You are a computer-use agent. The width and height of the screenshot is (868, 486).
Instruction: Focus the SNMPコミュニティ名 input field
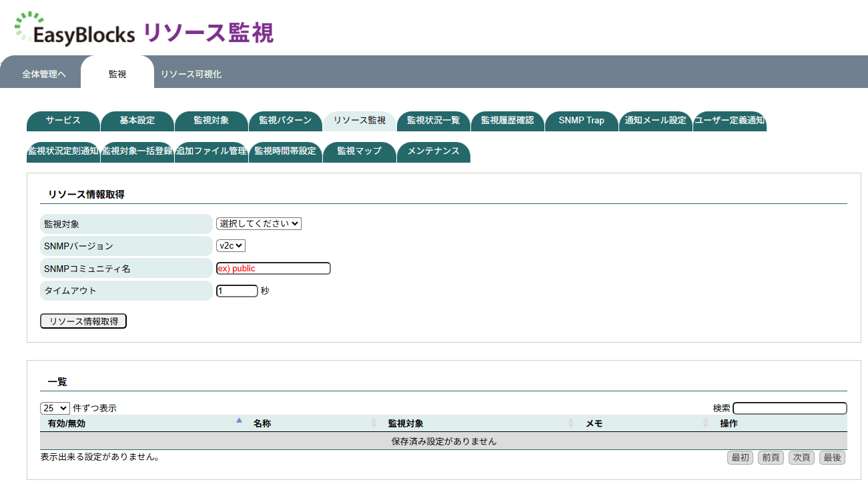click(273, 269)
